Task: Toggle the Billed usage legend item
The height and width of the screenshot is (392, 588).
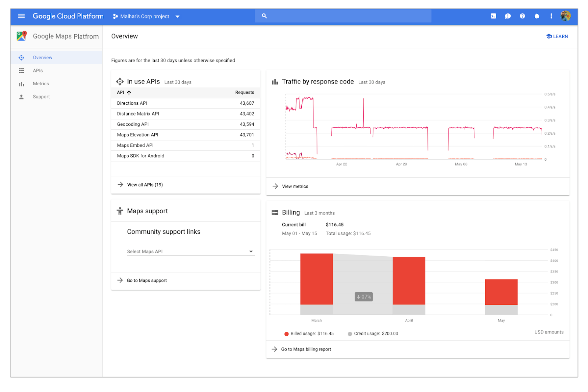Action: tap(309, 334)
